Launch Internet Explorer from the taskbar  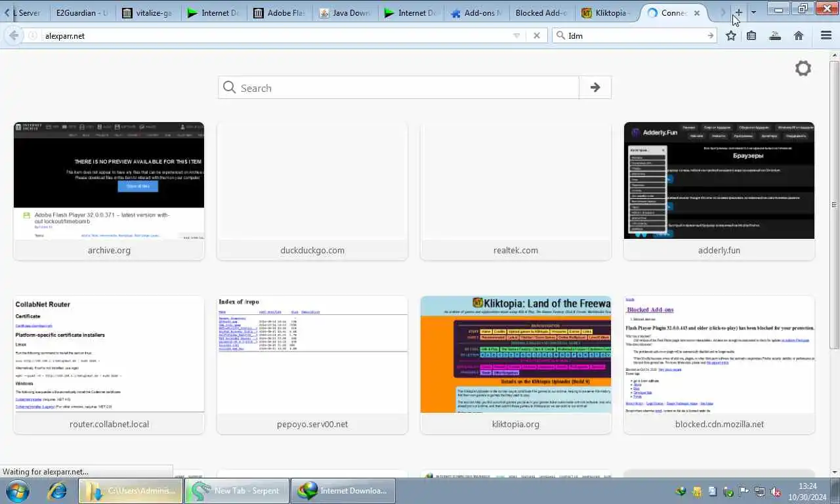57,490
